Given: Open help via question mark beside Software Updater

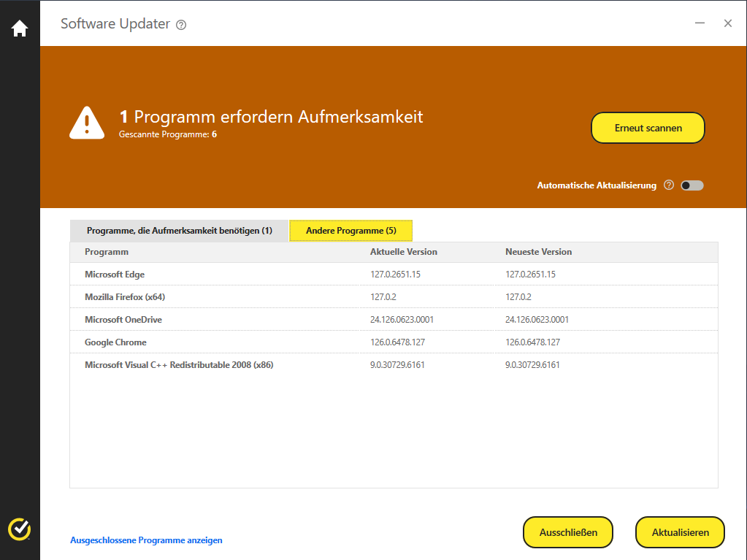Looking at the screenshot, I should [180, 25].
